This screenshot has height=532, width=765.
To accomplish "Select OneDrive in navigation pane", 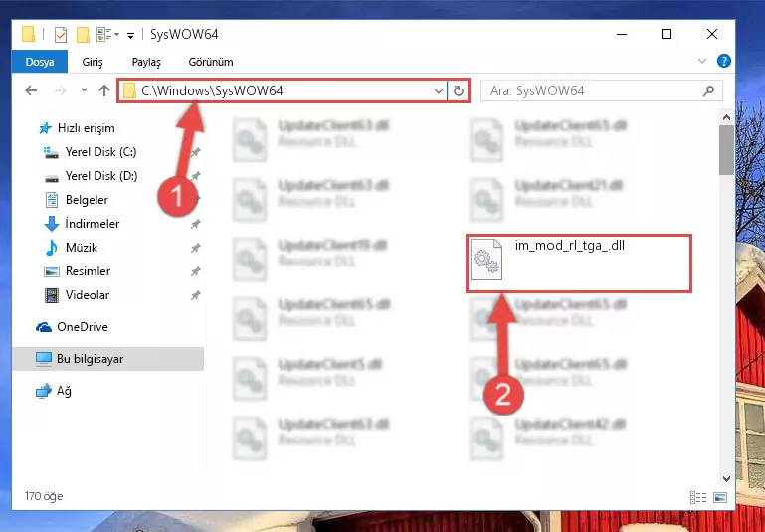I will click(x=72, y=327).
